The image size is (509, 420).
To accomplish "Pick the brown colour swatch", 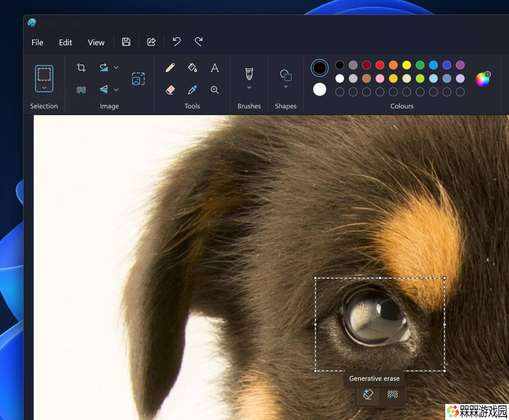I will click(367, 78).
